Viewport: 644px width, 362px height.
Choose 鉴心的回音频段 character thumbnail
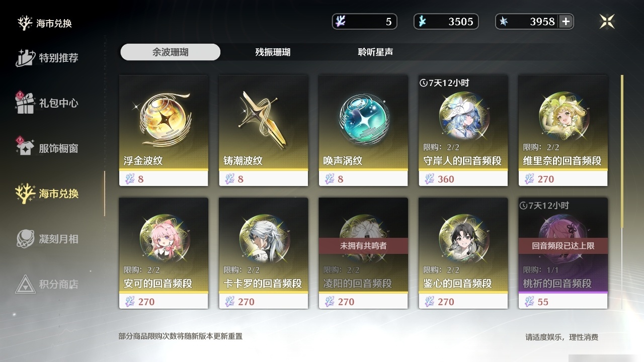[x=463, y=237]
